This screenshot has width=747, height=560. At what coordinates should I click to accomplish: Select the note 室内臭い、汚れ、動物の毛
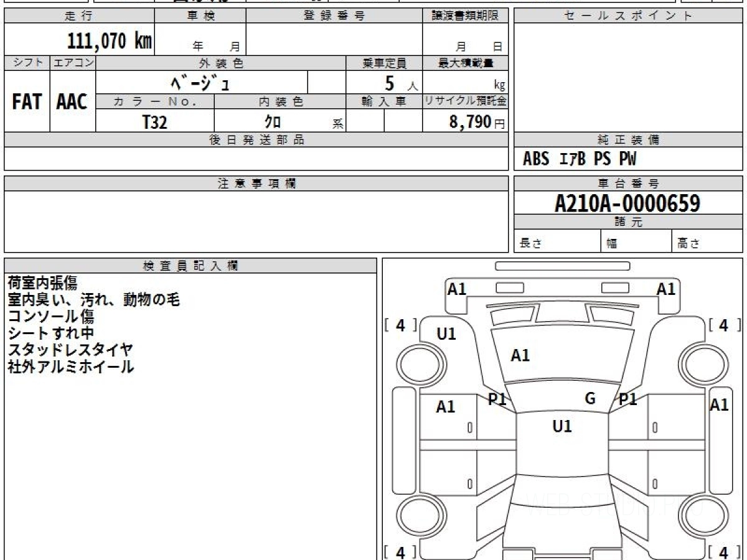click(94, 301)
